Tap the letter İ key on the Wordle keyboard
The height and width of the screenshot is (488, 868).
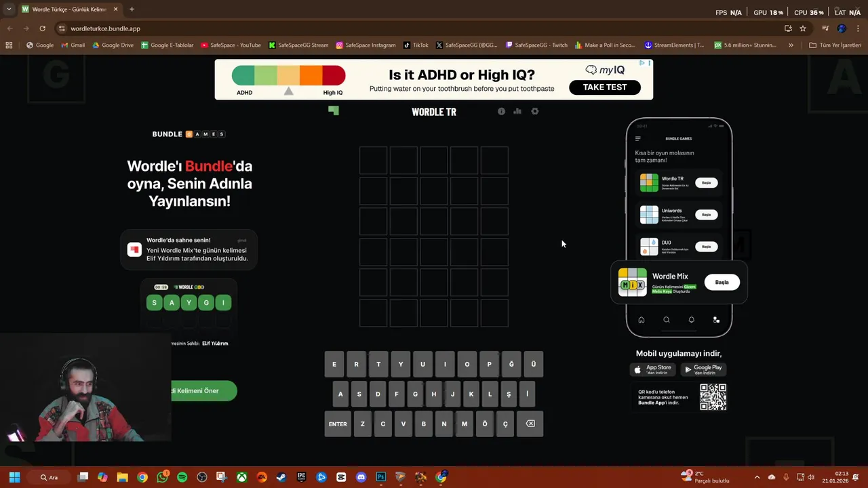527,394
